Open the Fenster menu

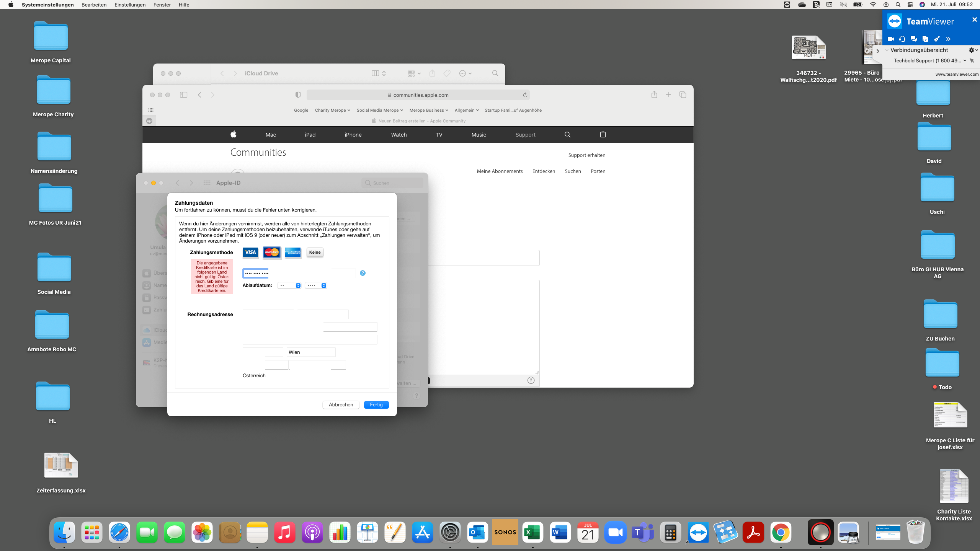click(162, 5)
